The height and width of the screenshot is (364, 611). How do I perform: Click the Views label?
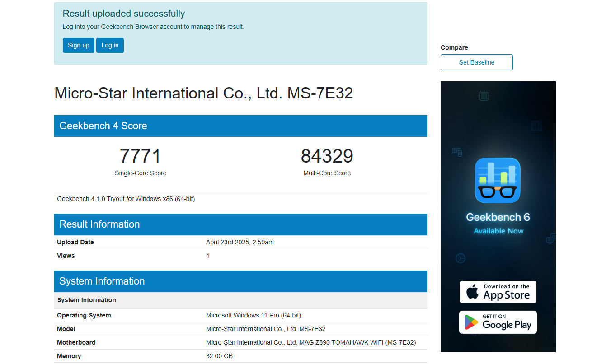pyautogui.click(x=66, y=256)
